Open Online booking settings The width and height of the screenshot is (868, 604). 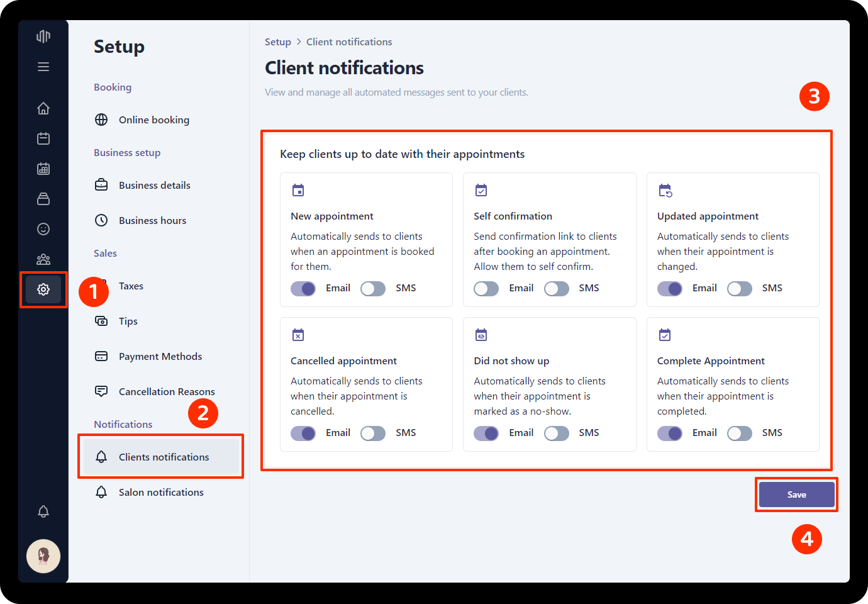(153, 120)
